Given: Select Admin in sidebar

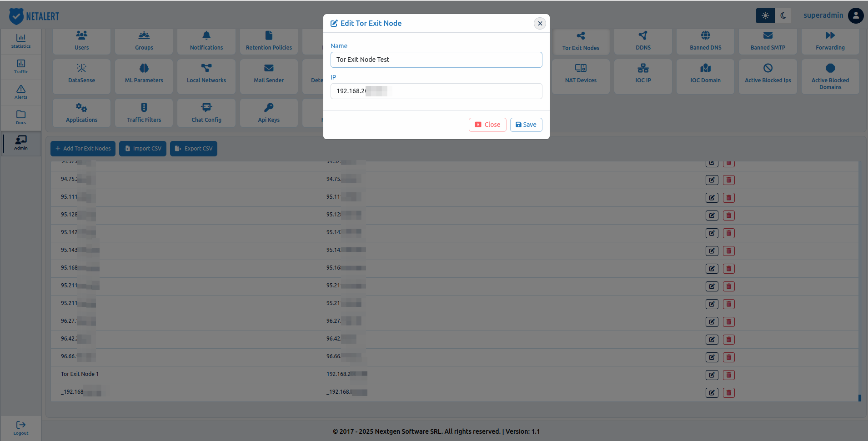Looking at the screenshot, I should click(x=21, y=143).
